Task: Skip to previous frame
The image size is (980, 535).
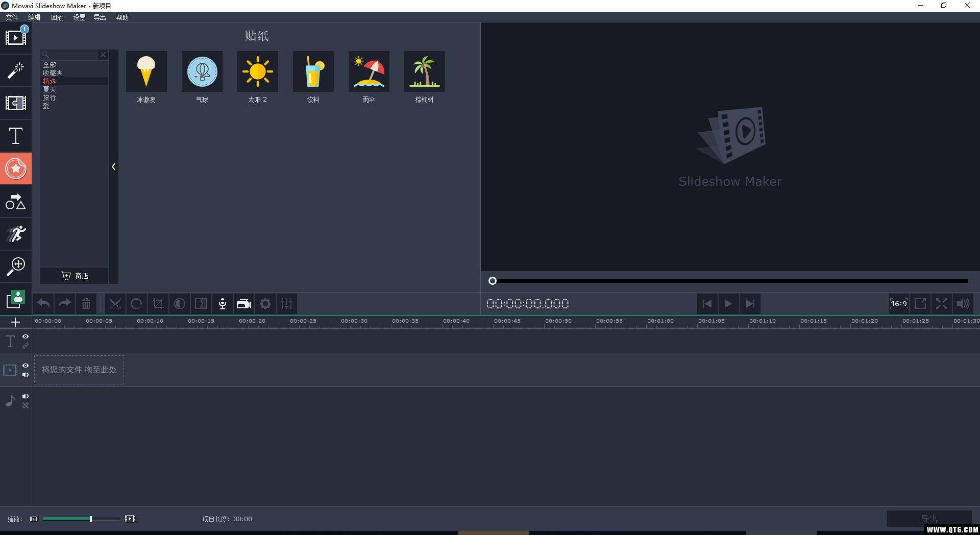Action: [x=707, y=304]
